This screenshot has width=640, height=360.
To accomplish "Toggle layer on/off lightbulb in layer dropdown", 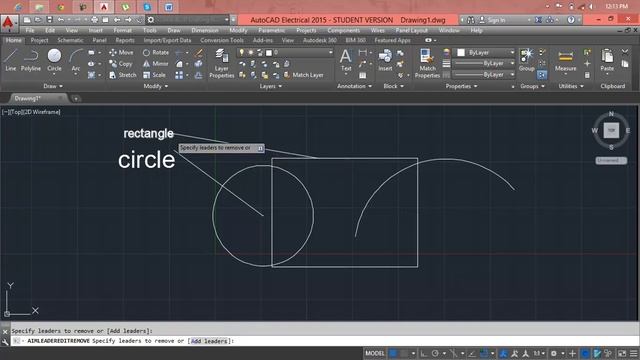I will [x=241, y=53].
